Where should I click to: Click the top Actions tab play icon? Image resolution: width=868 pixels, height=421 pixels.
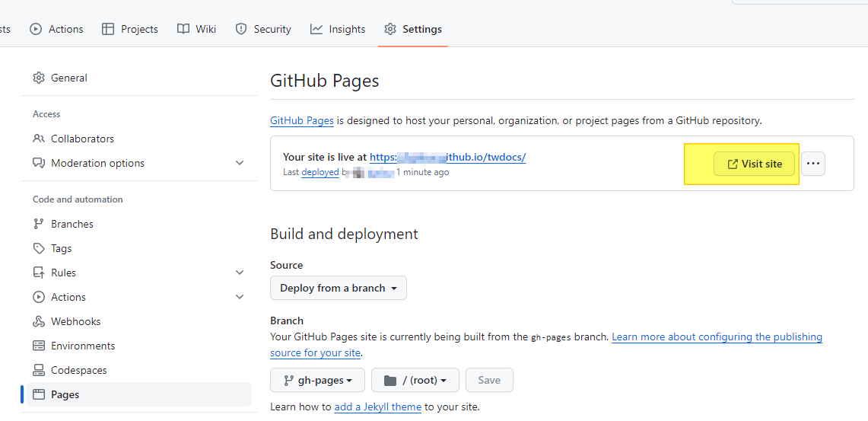[36, 29]
